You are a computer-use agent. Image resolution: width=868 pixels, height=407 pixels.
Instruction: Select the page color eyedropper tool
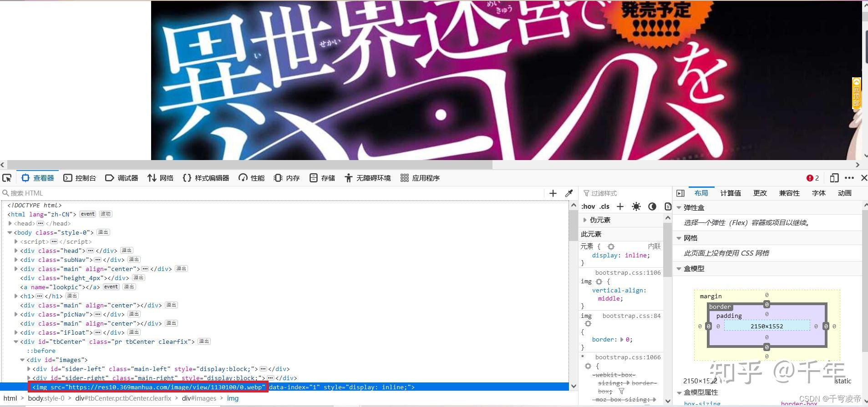[569, 193]
